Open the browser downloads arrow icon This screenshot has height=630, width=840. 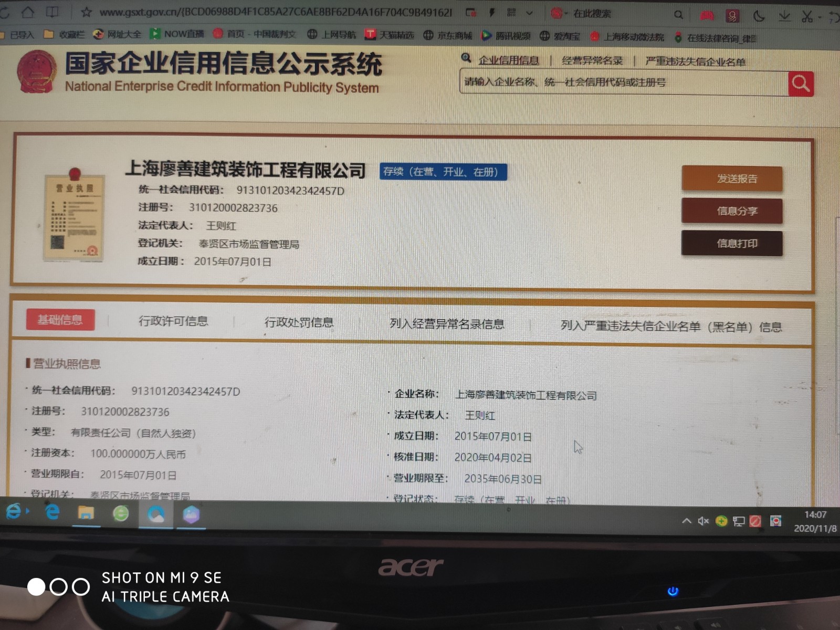784,16
